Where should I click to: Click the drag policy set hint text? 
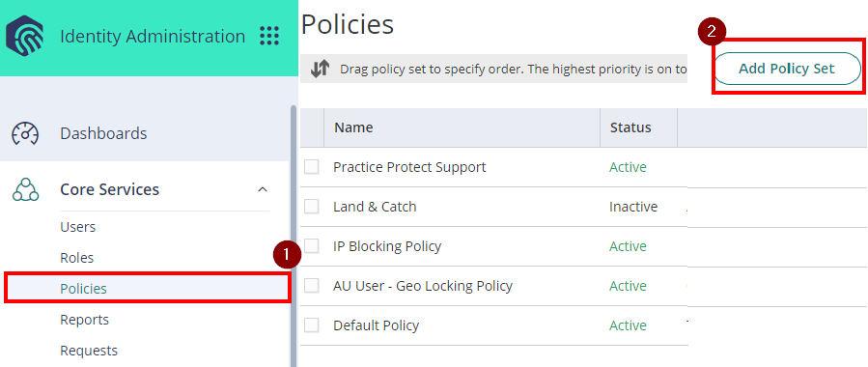click(x=513, y=70)
